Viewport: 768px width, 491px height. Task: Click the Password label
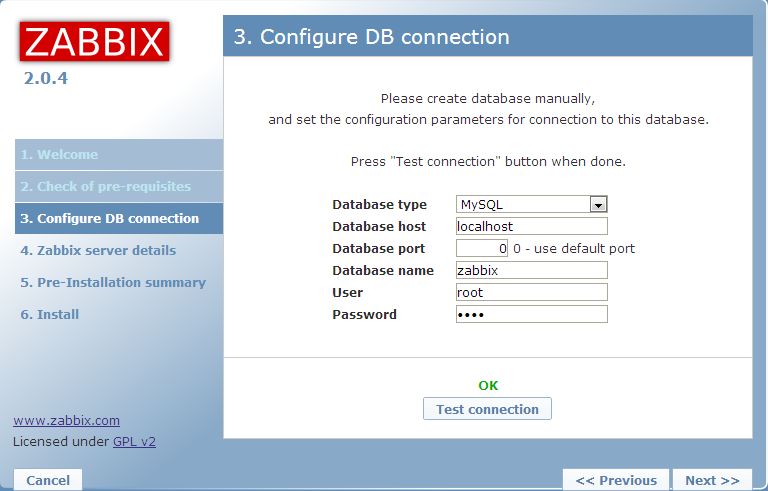[364, 315]
